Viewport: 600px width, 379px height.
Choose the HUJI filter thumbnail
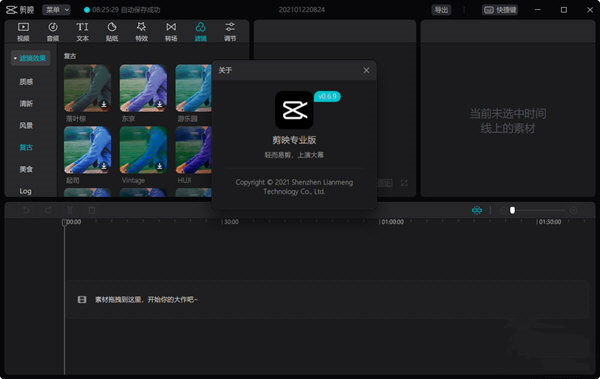coord(194,150)
